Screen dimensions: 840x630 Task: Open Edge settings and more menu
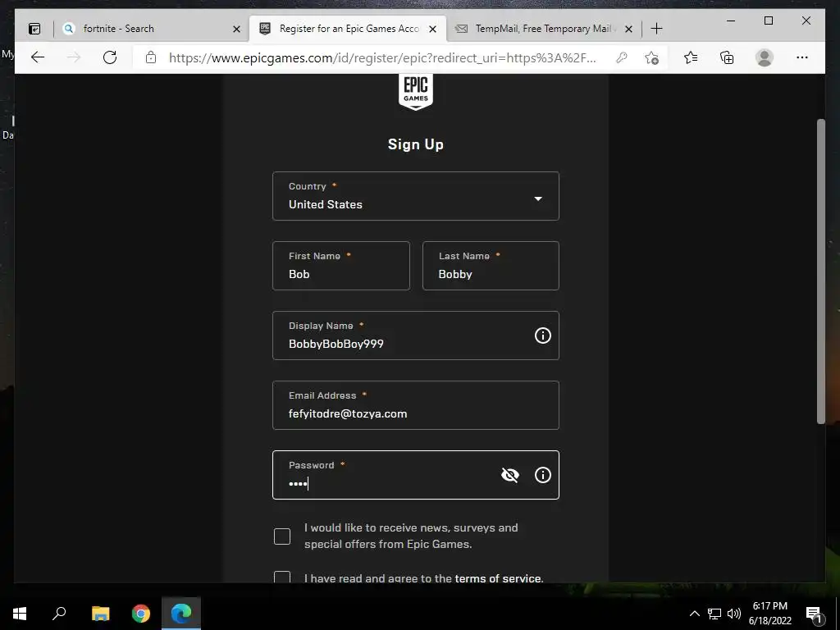pyautogui.click(x=802, y=57)
